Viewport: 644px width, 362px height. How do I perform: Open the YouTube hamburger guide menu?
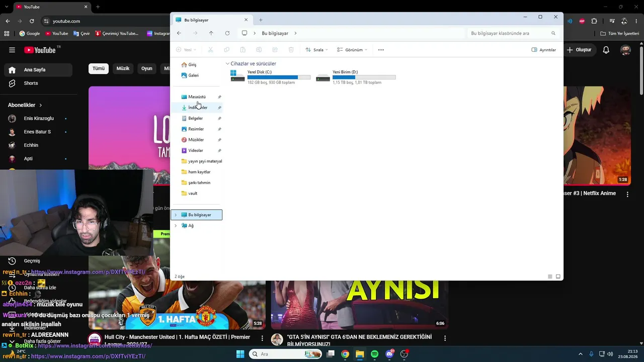tap(12, 50)
